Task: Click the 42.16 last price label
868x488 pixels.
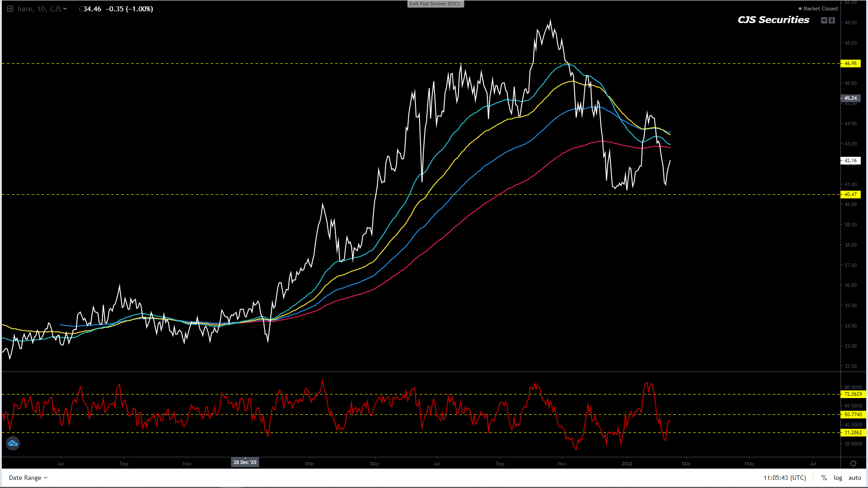Action: click(x=850, y=160)
